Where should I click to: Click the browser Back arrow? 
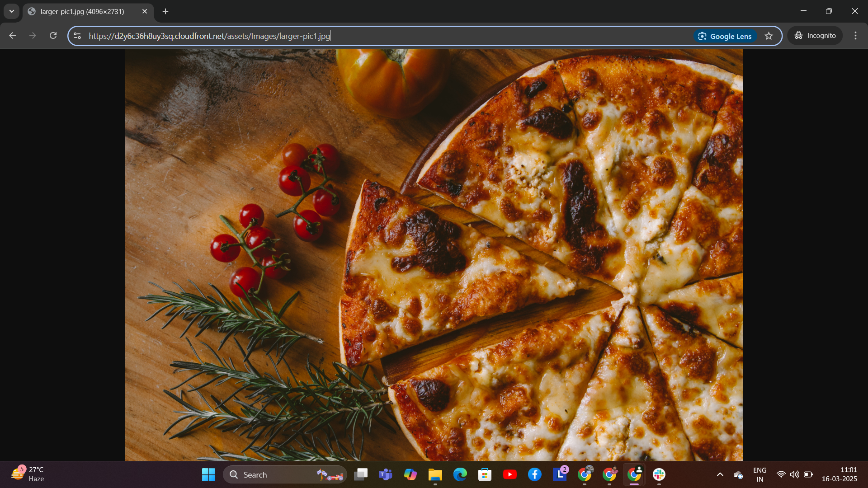click(x=13, y=36)
